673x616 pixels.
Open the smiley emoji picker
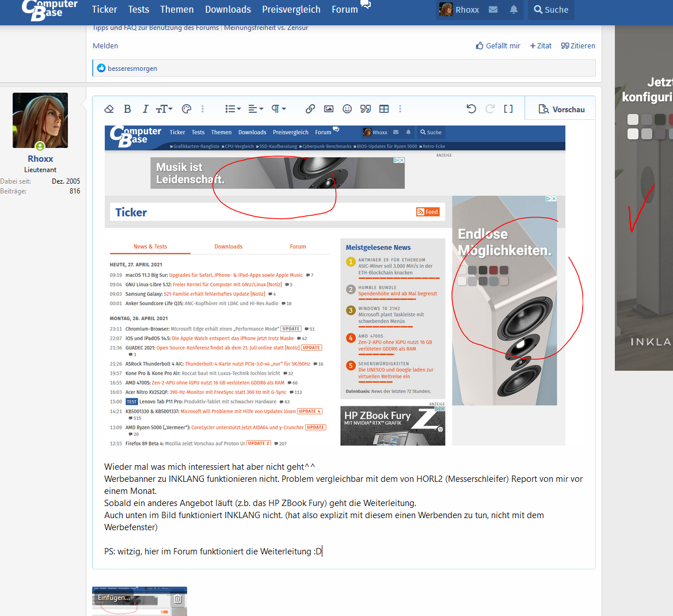347,109
